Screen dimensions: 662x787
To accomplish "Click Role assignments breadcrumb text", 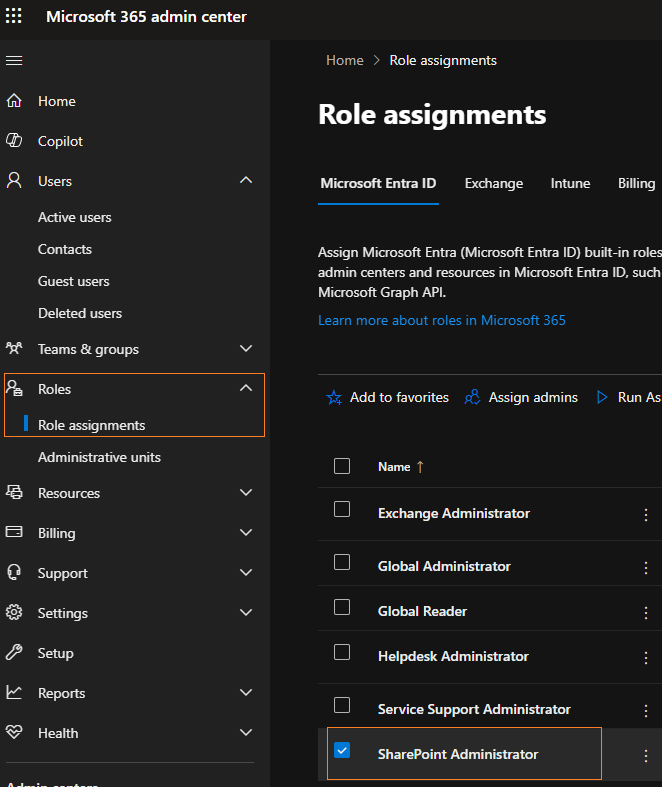I will pyautogui.click(x=443, y=60).
